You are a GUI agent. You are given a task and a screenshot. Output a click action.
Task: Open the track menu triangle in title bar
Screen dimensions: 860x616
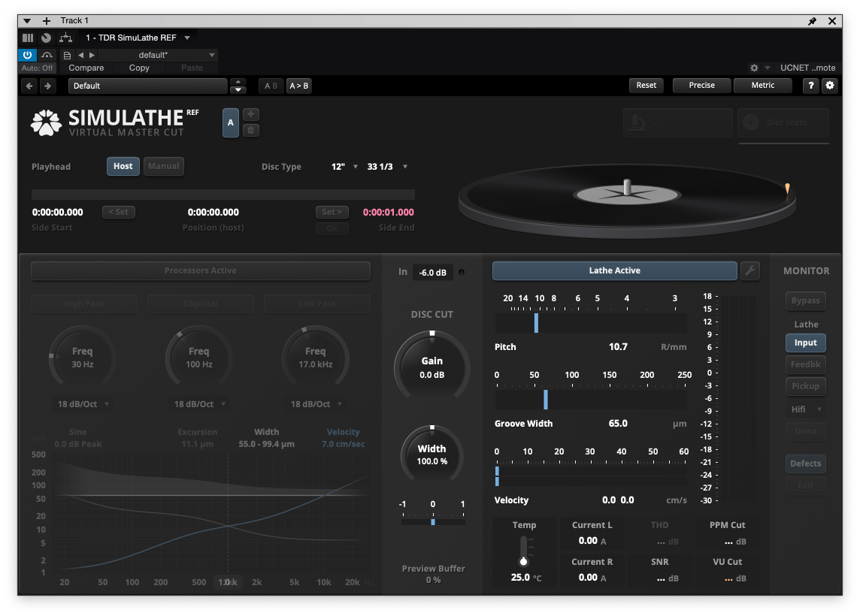pyautogui.click(x=27, y=21)
